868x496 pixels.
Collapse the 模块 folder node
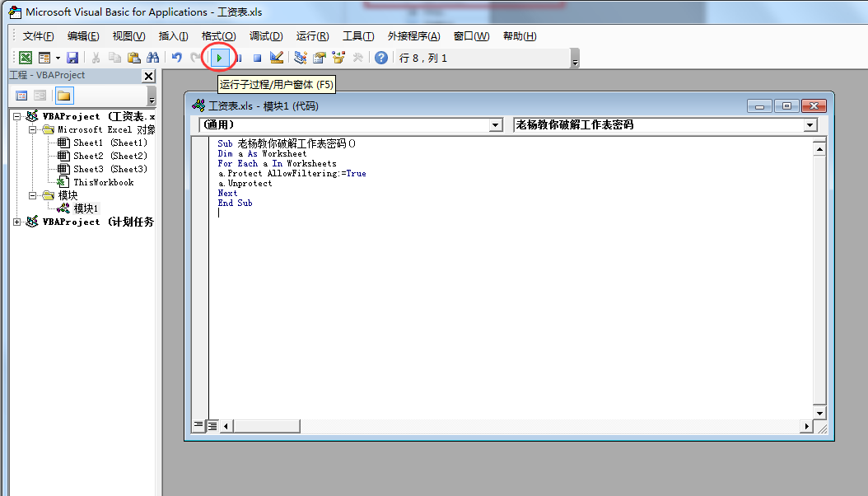point(33,195)
